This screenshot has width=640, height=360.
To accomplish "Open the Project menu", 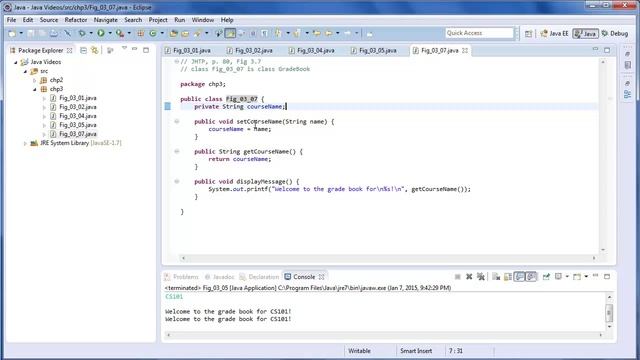I will point(158,20).
